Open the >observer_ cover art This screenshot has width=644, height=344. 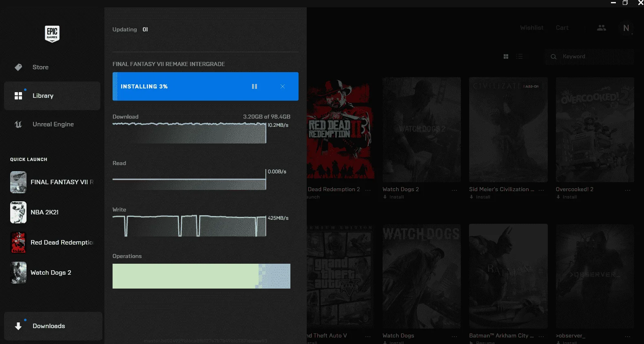pyautogui.click(x=595, y=276)
